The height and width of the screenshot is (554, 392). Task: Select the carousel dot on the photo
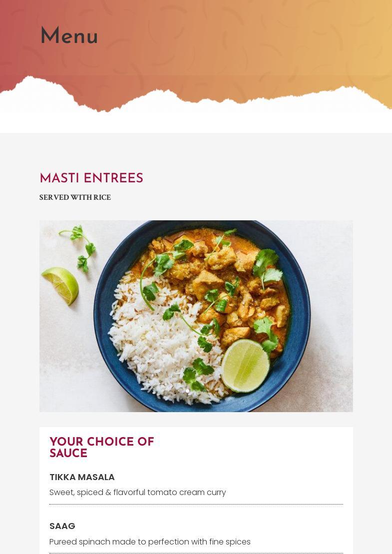(x=187, y=391)
